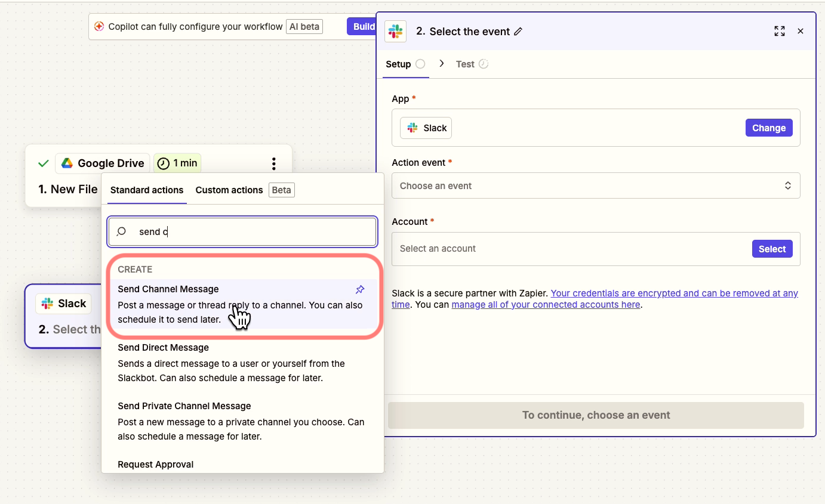Click the action search field containing send c
This screenshot has width=825, height=504.
click(242, 231)
